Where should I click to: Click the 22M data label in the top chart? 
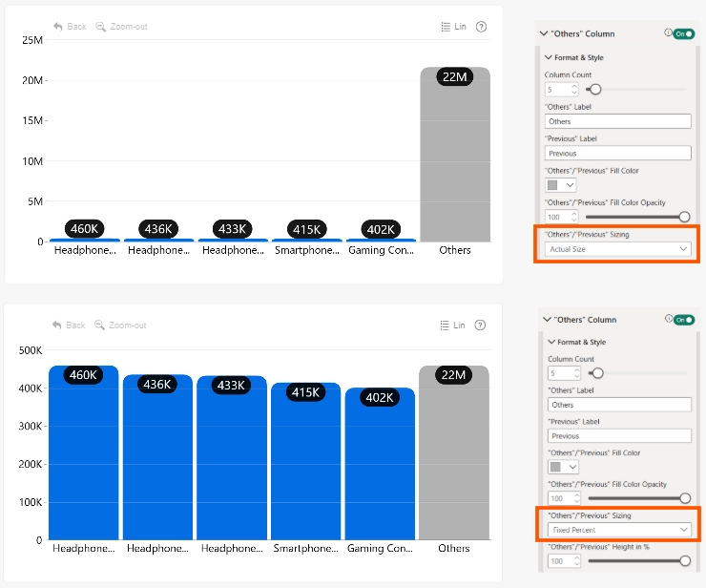pyautogui.click(x=454, y=77)
